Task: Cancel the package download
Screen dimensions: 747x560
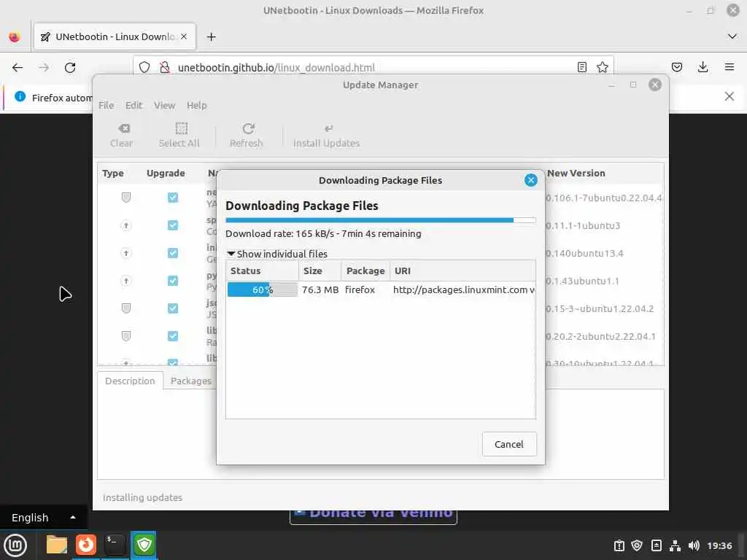Action: (508, 444)
